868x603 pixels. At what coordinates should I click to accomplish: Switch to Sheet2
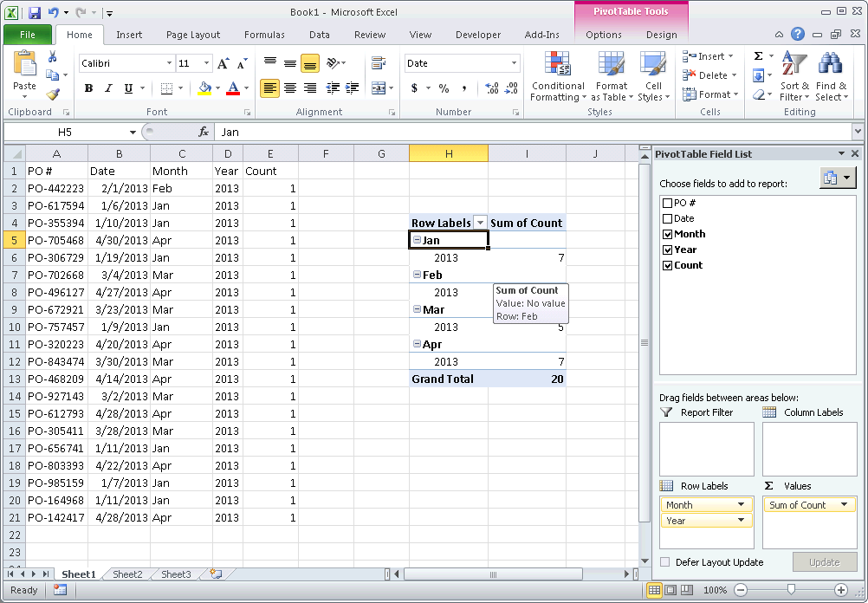pyautogui.click(x=127, y=574)
